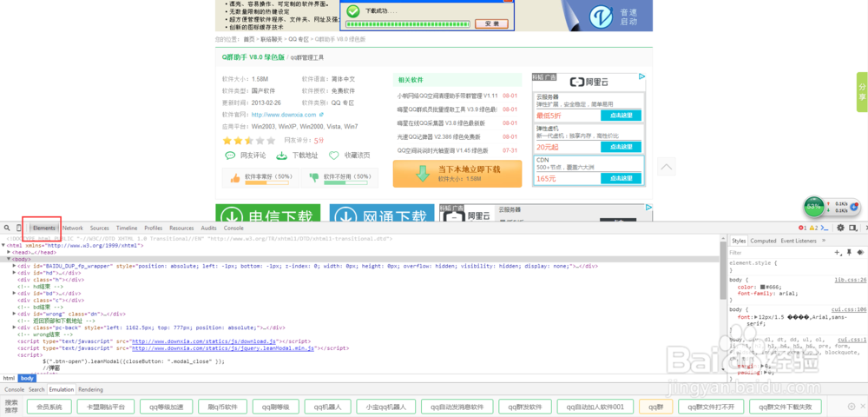
Task: Click the back-to-top arrow button
Action: pos(667,166)
